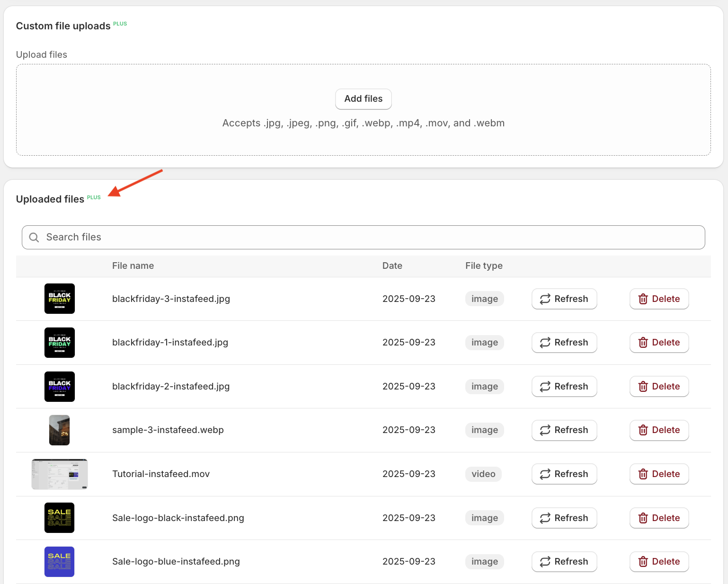Click the refresh icon for sample-3-instafeed.webp
728x584 pixels.
[x=545, y=430]
